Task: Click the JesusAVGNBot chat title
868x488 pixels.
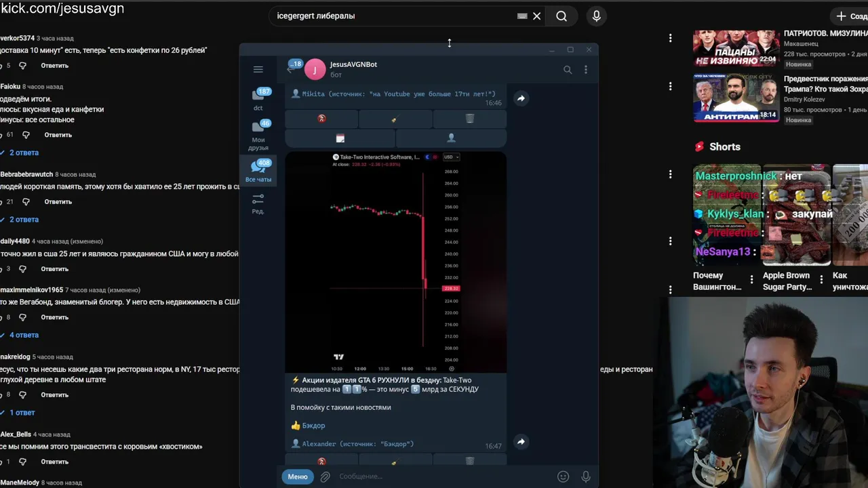Action: (x=353, y=64)
